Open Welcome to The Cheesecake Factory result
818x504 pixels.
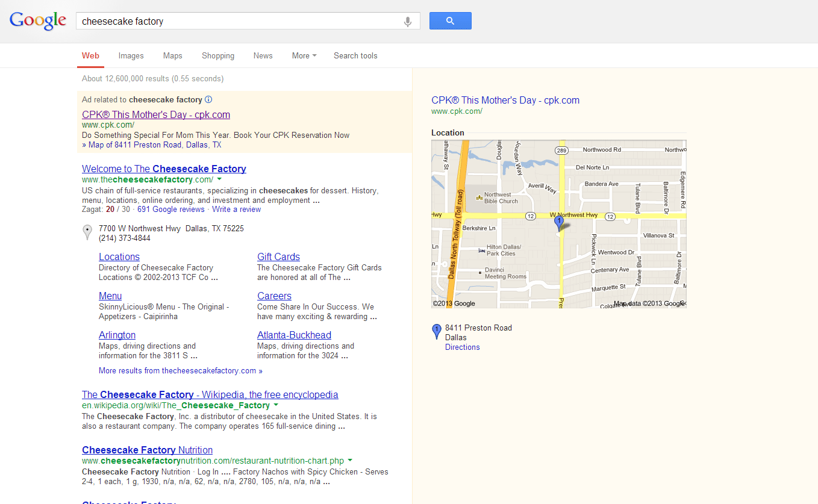(164, 169)
